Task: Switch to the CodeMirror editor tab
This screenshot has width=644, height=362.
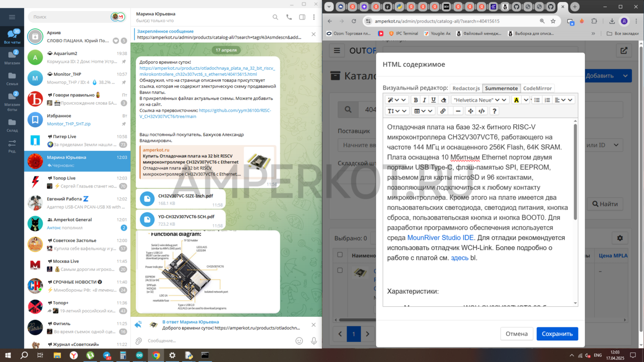Action: (x=537, y=88)
